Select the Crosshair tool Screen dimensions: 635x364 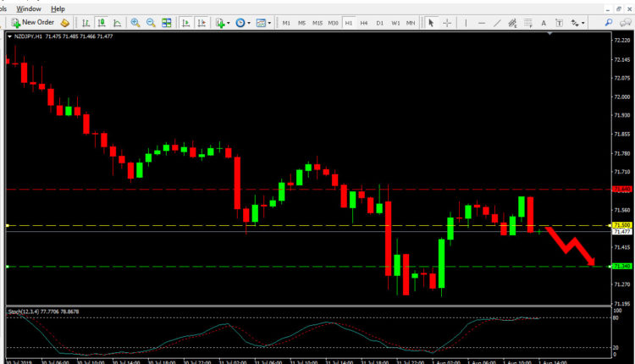click(x=447, y=23)
